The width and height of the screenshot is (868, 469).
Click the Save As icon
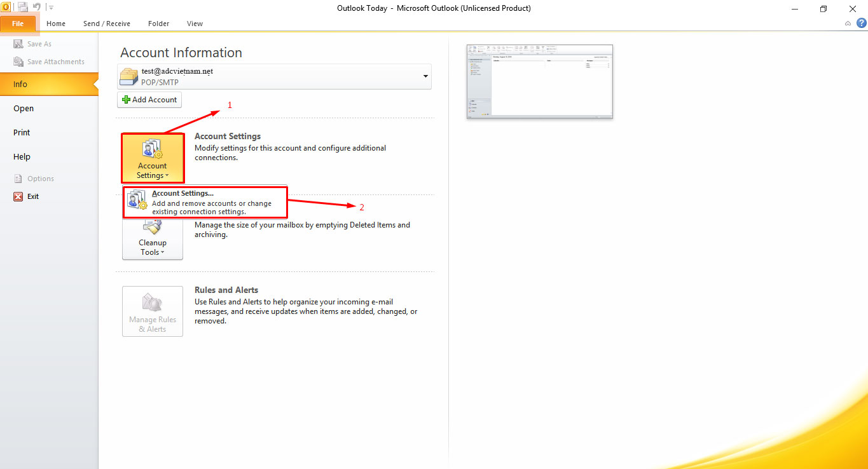point(18,44)
